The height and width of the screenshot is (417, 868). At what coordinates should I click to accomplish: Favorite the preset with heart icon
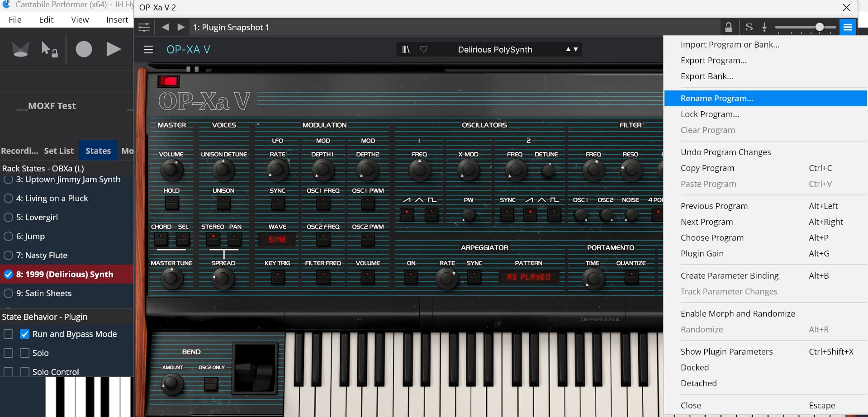coord(423,49)
